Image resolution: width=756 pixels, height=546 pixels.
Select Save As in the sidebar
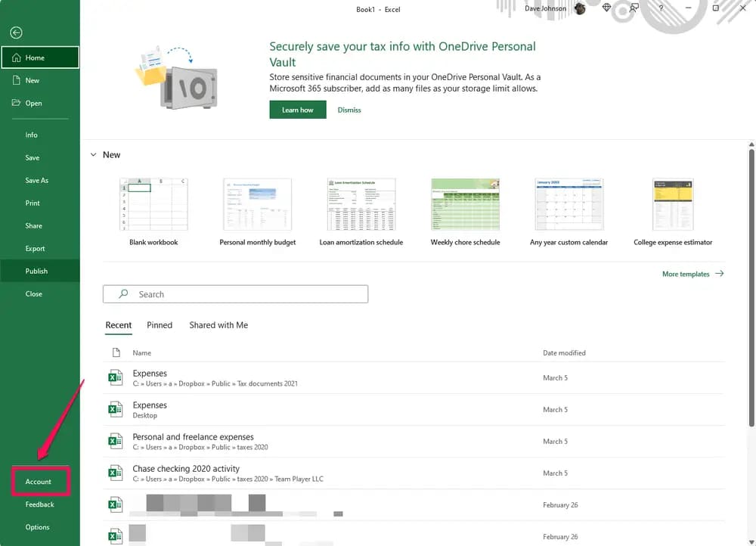[37, 181]
